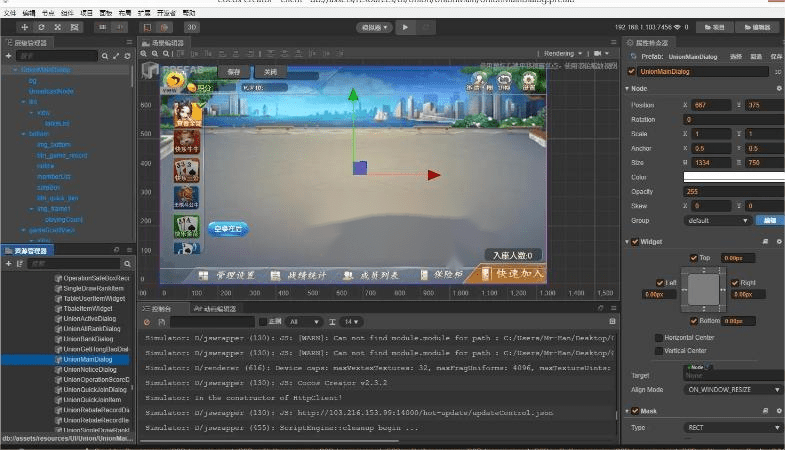Image resolution: width=785 pixels, height=450 pixels.
Task: Click hierarchy search magnifier icon
Action: pos(105,56)
